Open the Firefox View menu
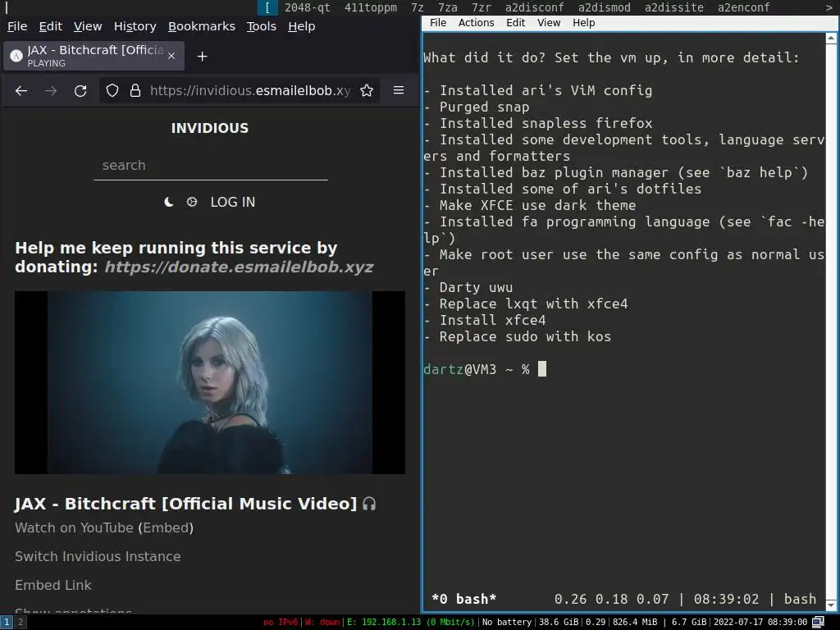Screen dimensions: 840x630 87,26
